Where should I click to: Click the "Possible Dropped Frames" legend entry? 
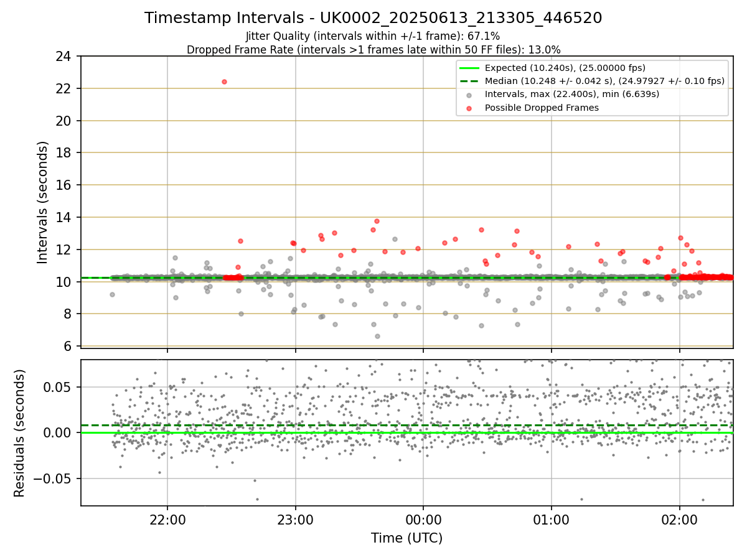[x=542, y=108]
